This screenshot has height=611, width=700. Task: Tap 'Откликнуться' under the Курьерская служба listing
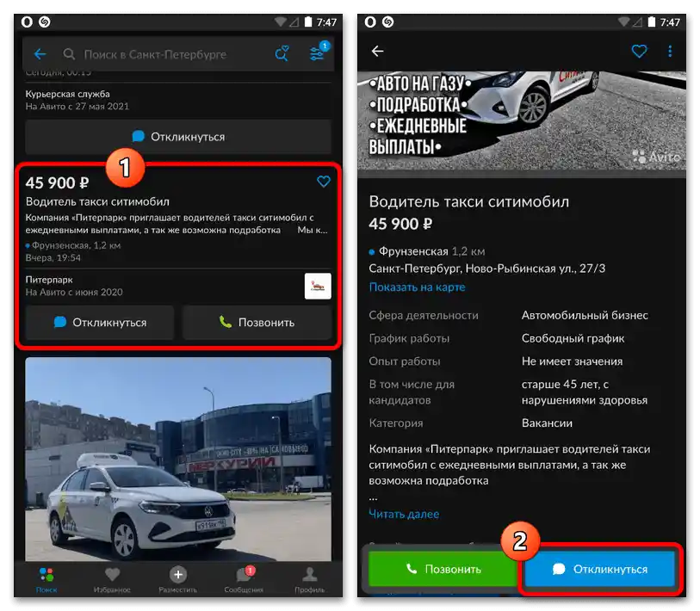click(x=178, y=137)
